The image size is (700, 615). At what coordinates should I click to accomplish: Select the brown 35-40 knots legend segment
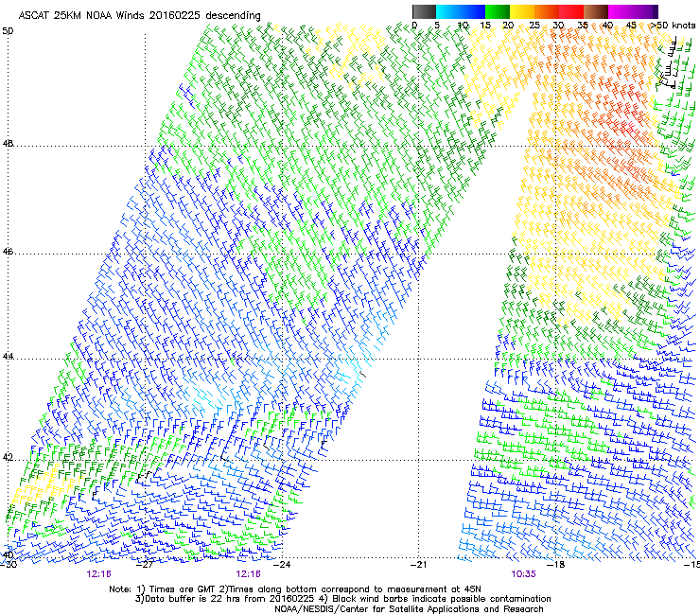(x=596, y=11)
